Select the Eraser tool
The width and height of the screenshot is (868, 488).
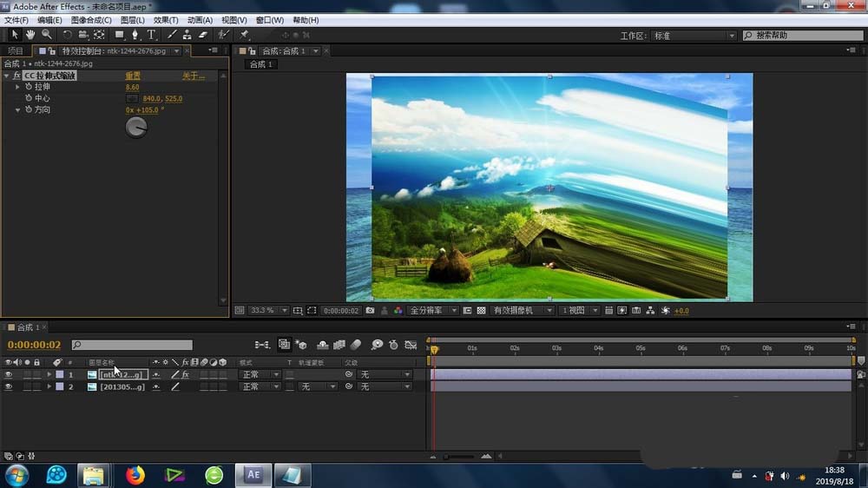pyautogui.click(x=203, y=35)
